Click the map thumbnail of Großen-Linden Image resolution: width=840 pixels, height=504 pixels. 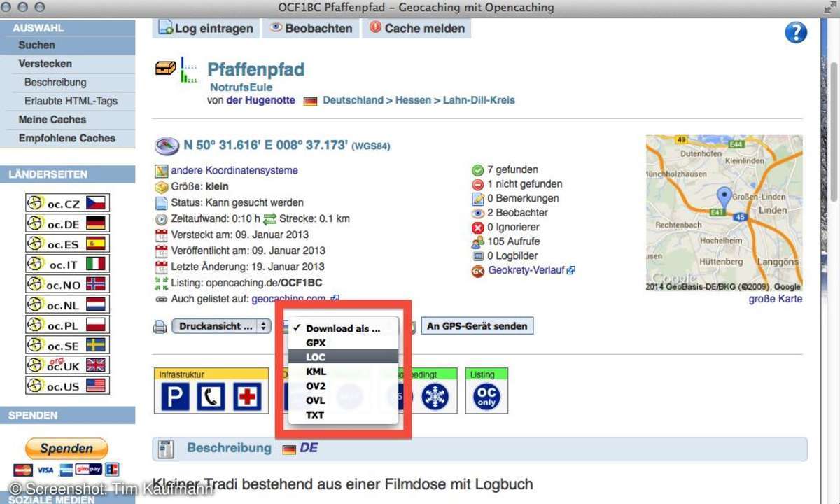click(724, 213)
